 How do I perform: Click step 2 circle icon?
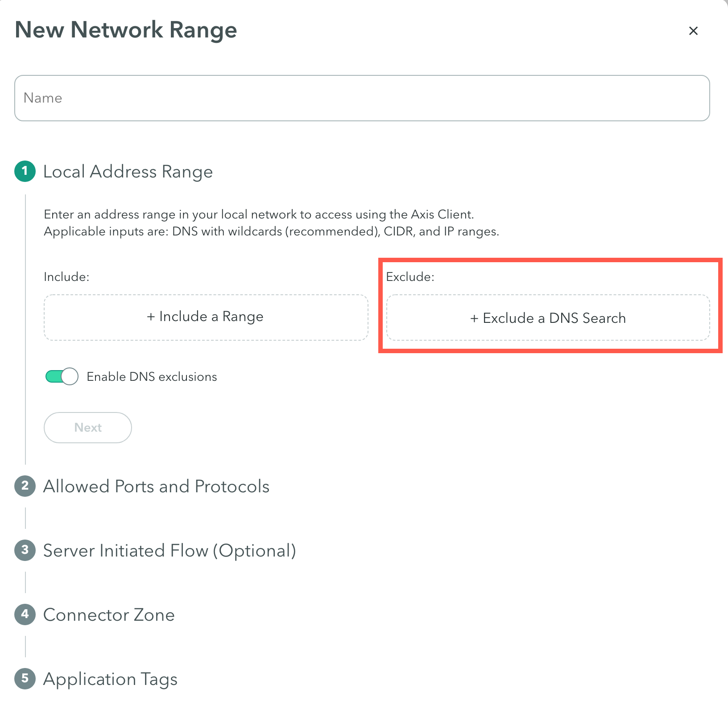coord(25,486)
